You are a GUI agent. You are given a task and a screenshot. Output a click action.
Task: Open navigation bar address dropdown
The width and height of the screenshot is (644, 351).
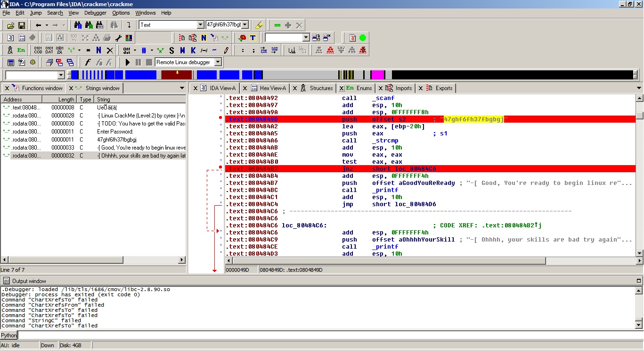(x=61, y=75)
